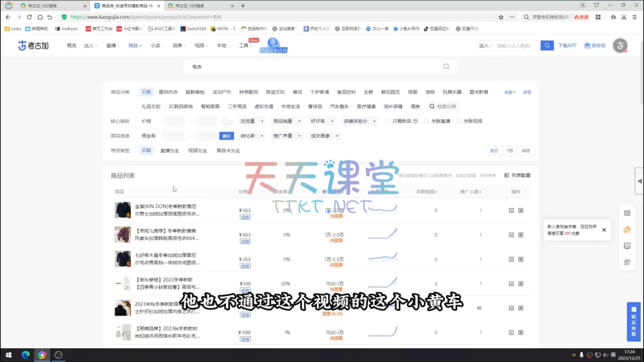Click the user avatar icon
The width and height of the screenshot is (644, 362).
(x=621, y=46)
